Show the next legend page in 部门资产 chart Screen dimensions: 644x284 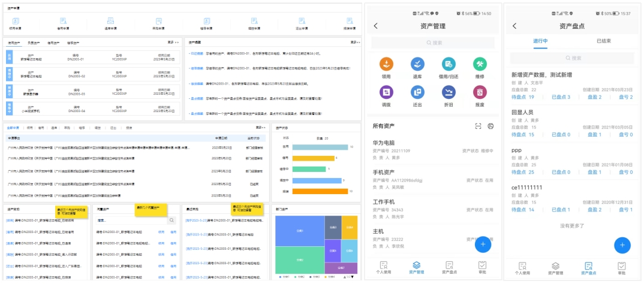point(352,277)
